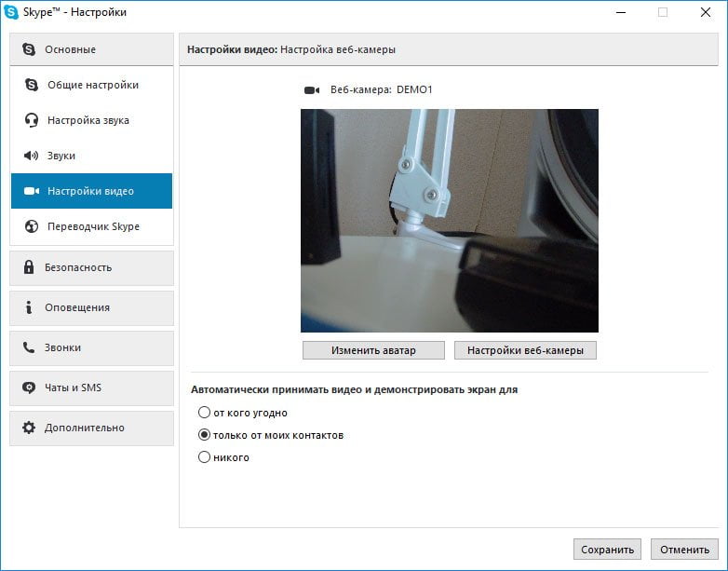Viewport: 728px width, 571px height.
Task: Click the camera icon in Настройки видео row
Action: pos(31,191)
